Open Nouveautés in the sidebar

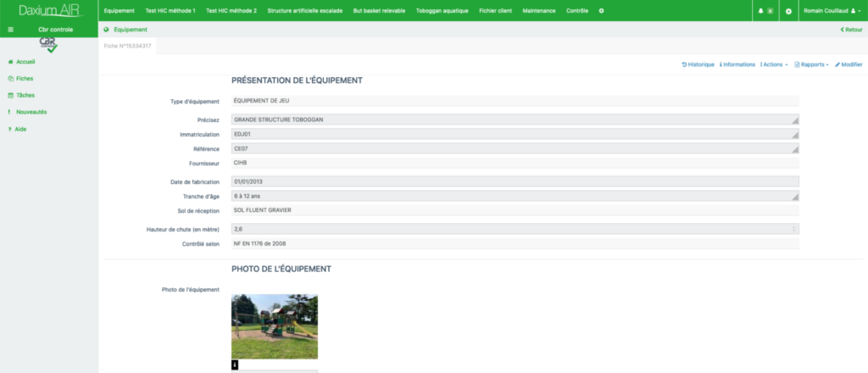(27, 112)
